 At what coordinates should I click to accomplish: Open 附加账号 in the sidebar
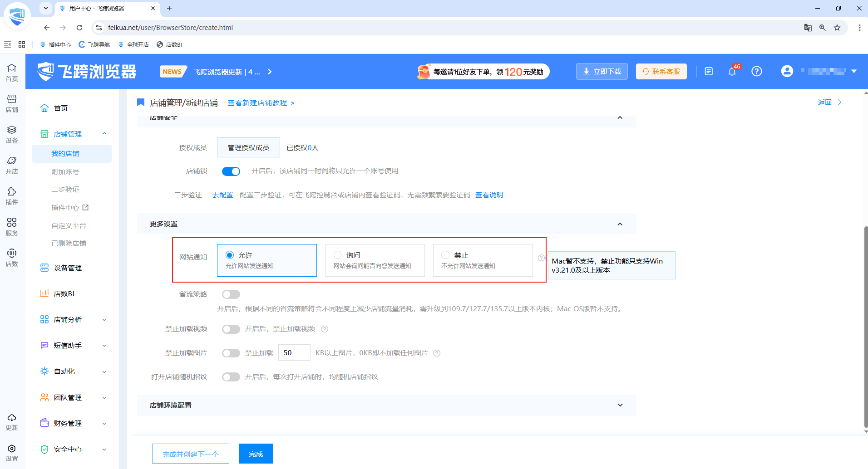65,172
